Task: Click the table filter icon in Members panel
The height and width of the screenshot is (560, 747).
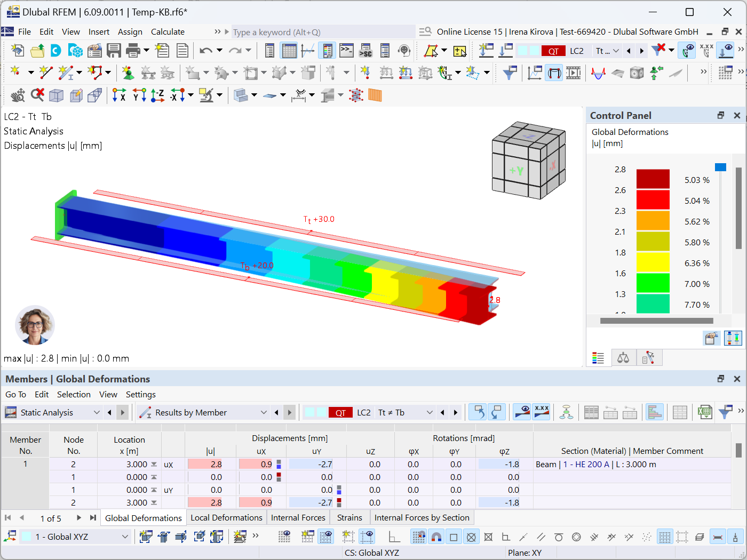Action: click(x=725, y=412)
